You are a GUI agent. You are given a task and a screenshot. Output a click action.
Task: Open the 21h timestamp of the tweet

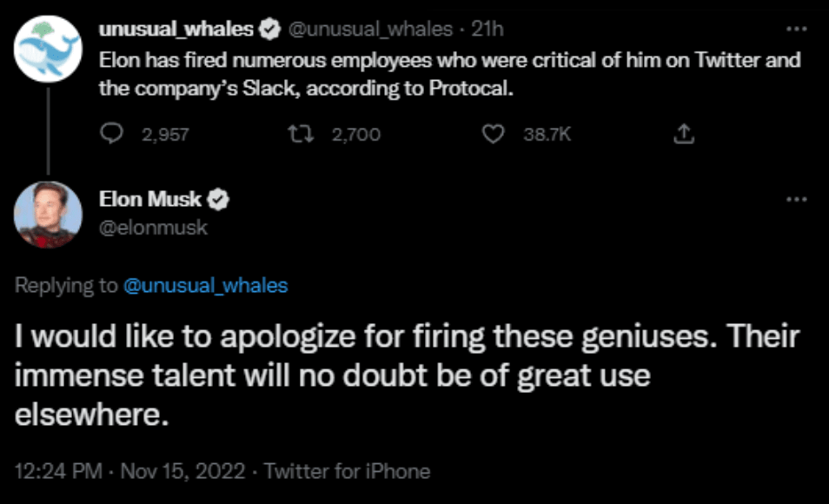coord(487,30)
